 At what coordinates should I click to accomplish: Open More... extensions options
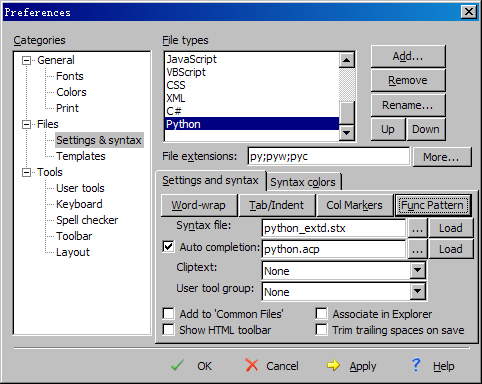pos(442,157)
